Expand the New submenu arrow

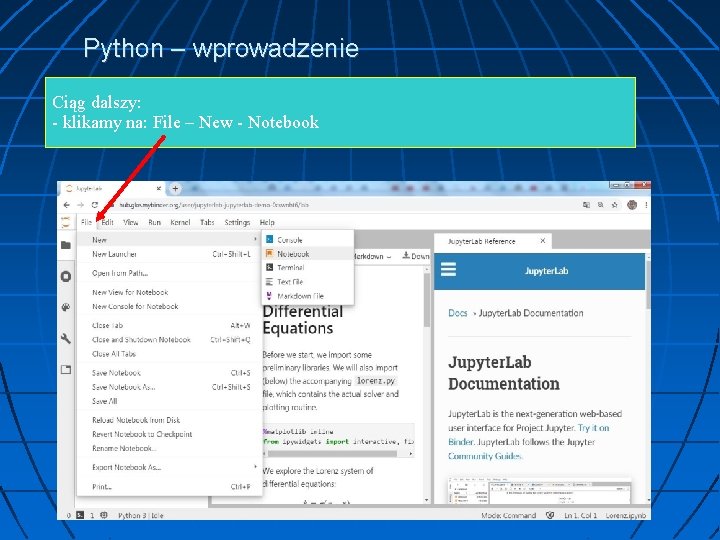(x=255, y=239)
